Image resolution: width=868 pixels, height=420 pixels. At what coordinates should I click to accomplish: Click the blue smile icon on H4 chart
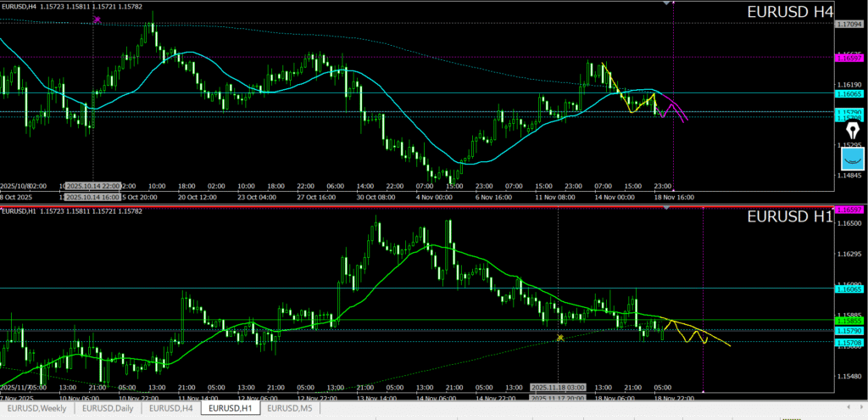(x=852, y=158)
